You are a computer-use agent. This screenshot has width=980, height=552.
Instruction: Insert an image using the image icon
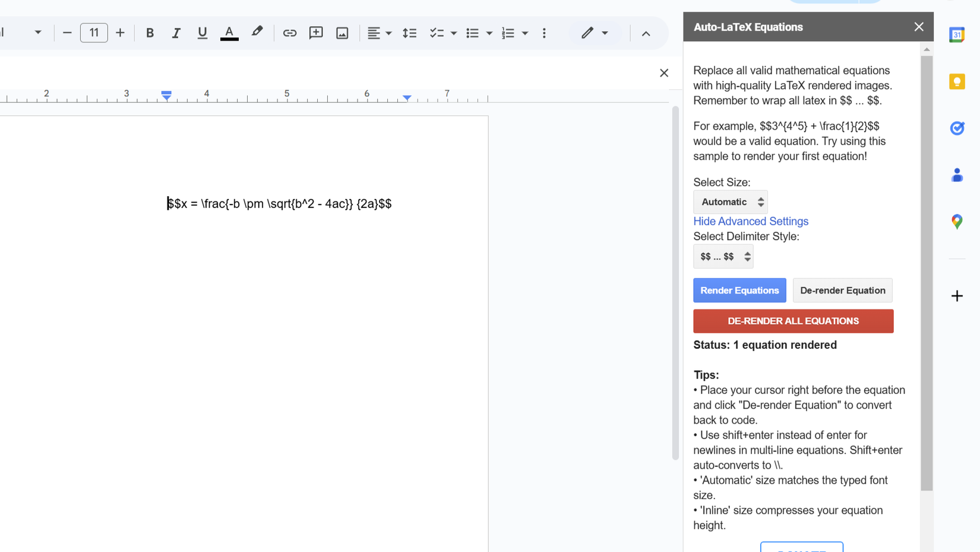pyautogui.click(x=342, y=33)
